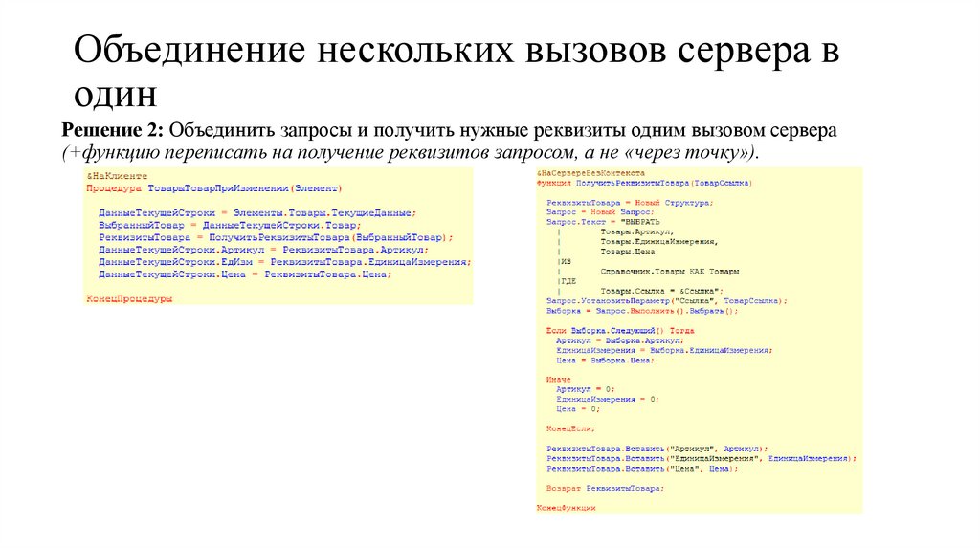Click the line "ЕдиницаИзмерения = 0;"
The image size is (980, 549).
pyautogui.click(x=608, y=399)
